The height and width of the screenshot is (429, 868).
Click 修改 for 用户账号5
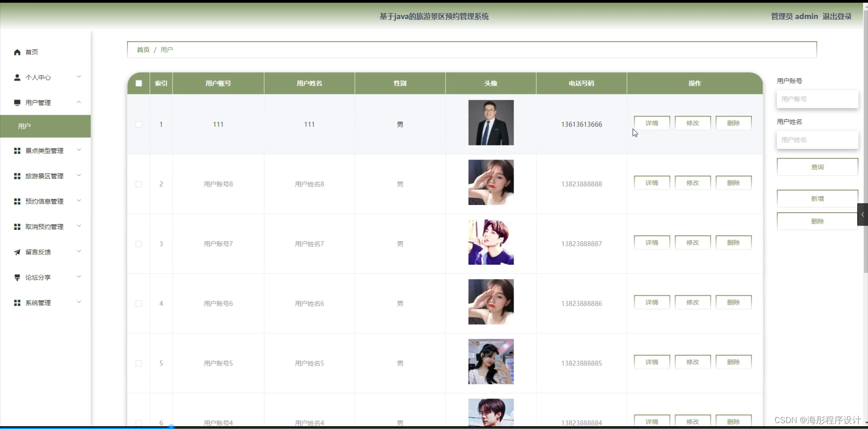point(693,362)
